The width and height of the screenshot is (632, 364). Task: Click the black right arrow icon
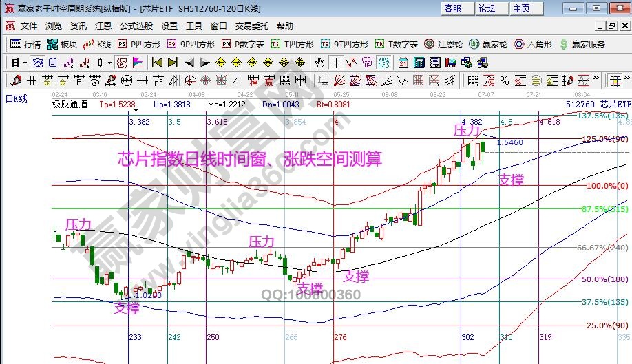coord(205,63)
